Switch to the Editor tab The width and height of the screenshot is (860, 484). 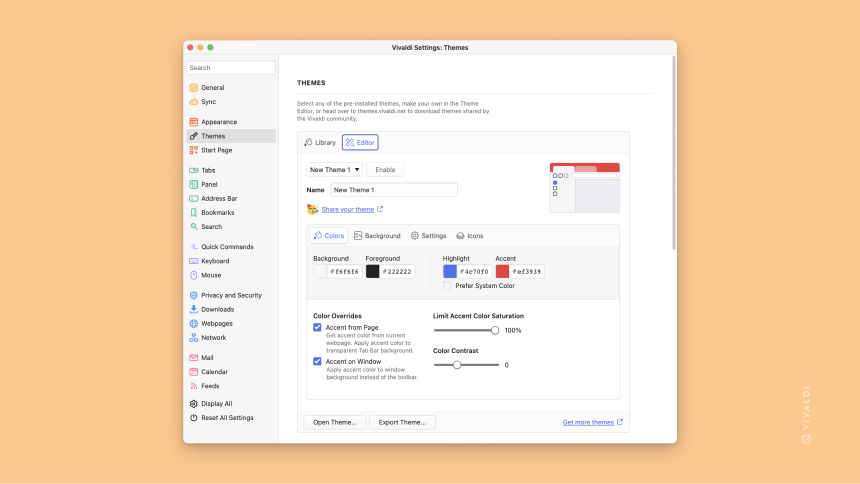(360, 142)
